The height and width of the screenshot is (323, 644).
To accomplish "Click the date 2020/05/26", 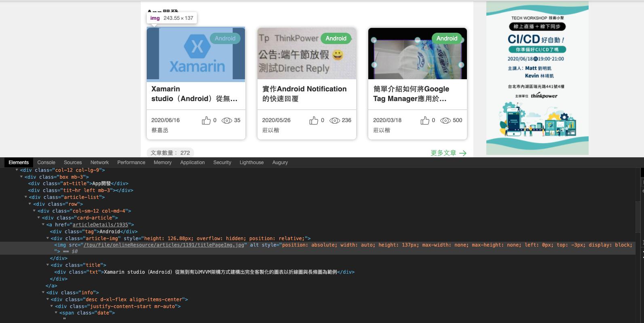I will [276, 120].
